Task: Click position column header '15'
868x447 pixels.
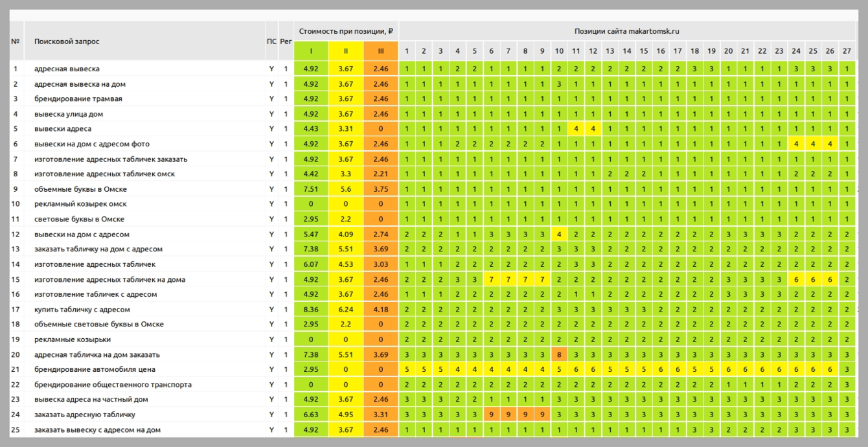Action: (643, 51)
